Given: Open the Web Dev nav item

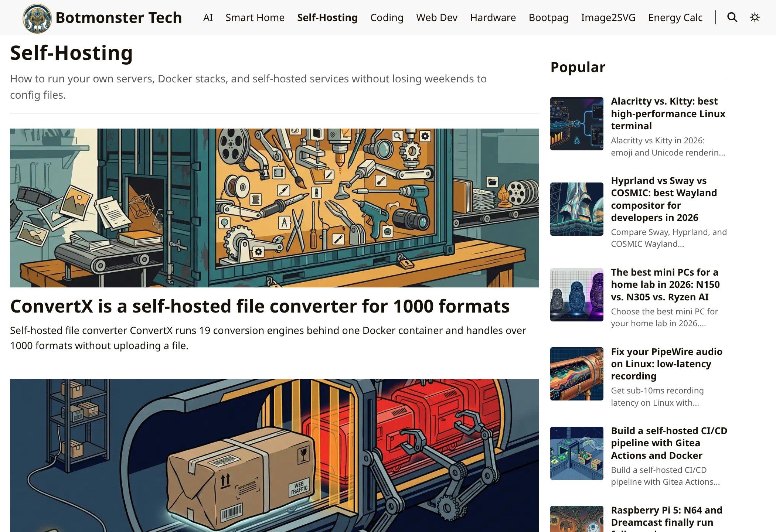Looking at the screenshot, I should 437,17.
